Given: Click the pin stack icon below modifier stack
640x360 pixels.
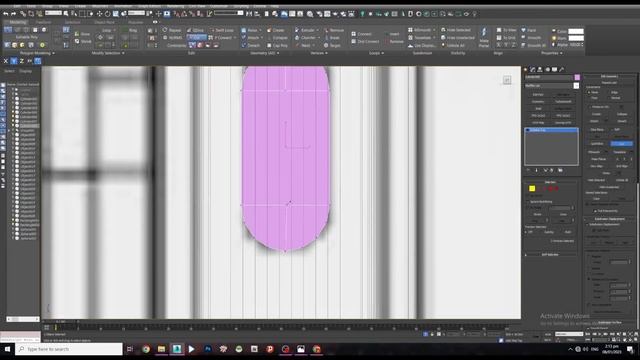Looking at the screenshot, I should coord(528,170).
